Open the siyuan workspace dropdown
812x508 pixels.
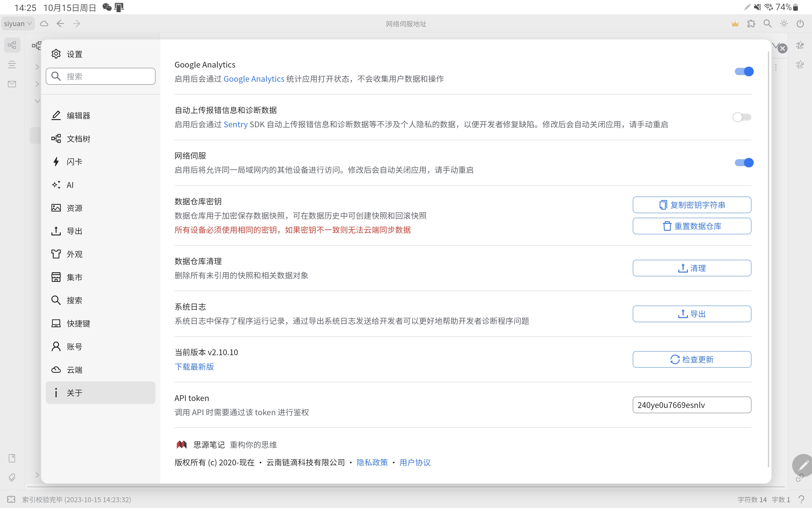click(x=18, y=23)
